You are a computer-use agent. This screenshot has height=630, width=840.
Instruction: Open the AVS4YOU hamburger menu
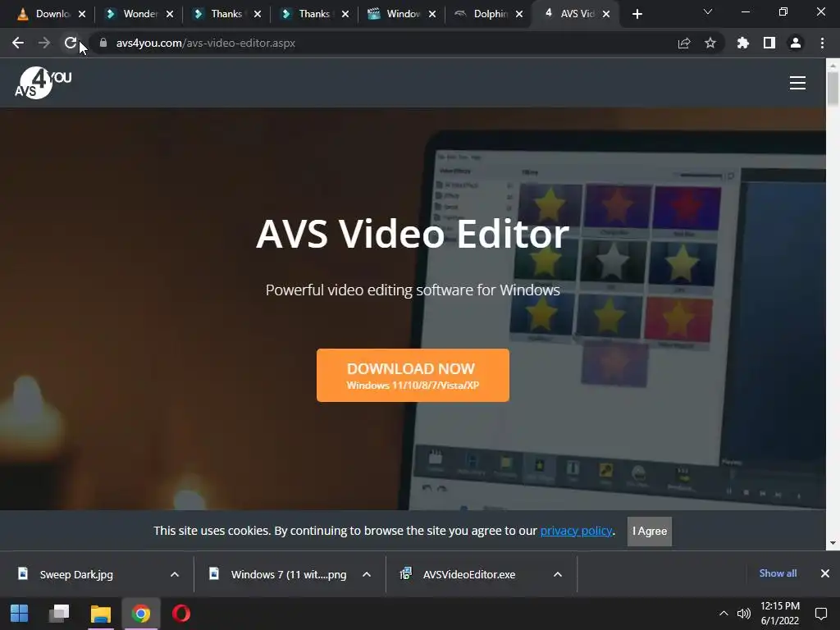coord(797,83)
